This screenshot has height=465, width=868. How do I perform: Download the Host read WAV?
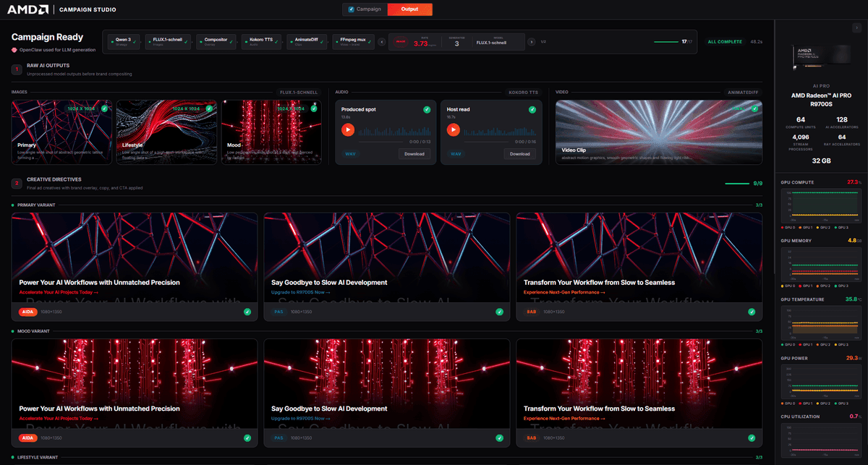coord(519,153)
